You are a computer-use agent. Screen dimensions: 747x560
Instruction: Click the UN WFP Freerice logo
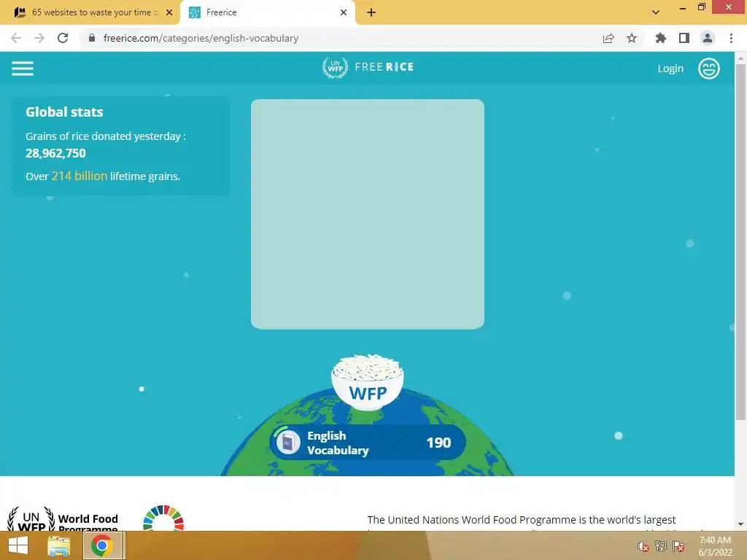[x=368, y=67]
